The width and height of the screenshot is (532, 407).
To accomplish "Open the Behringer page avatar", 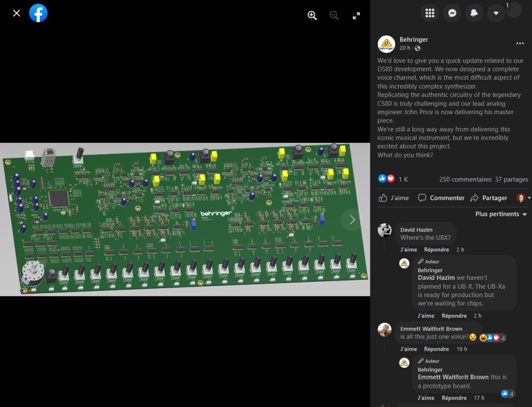I will (x=386, y=44).
